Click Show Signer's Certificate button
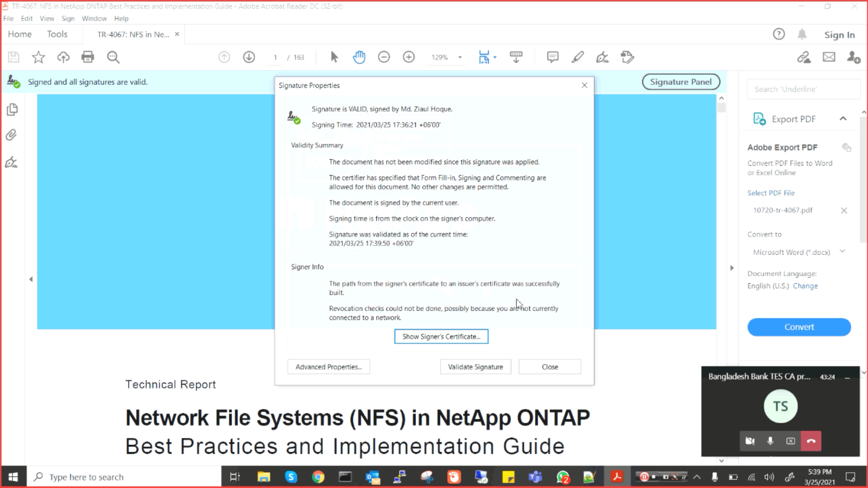 point(441,337)
